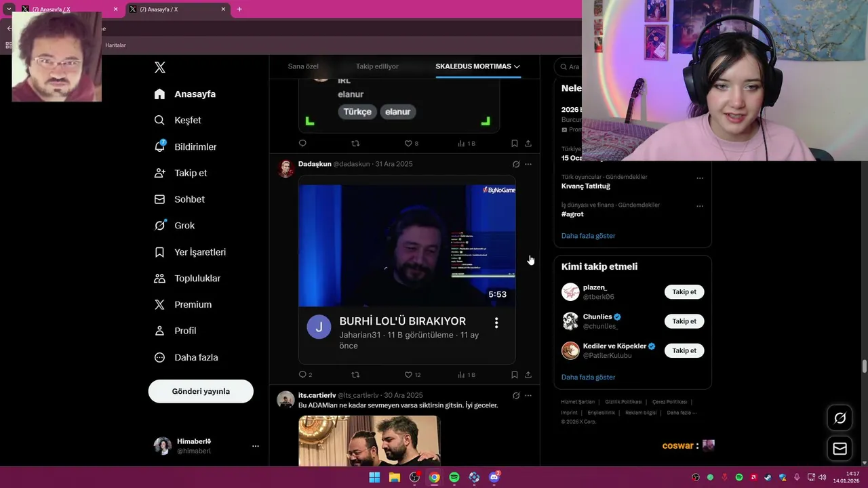Show more trends via Daha fazla göster
Viewport: 868px width, 488px height.
tap(588, 236)
